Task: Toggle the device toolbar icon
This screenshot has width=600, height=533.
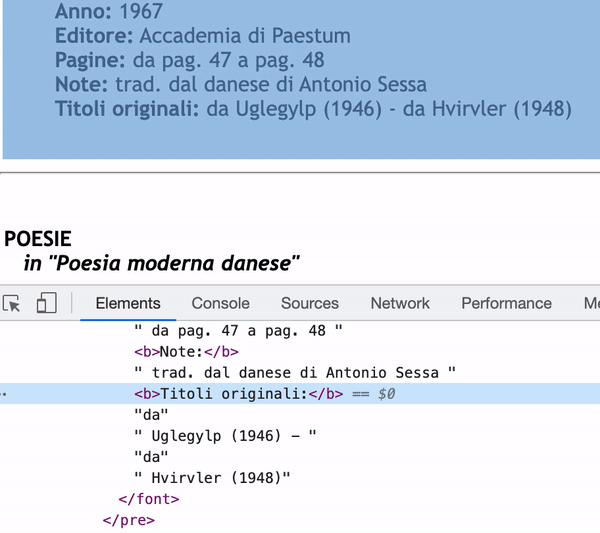Action: click(47, 303)
